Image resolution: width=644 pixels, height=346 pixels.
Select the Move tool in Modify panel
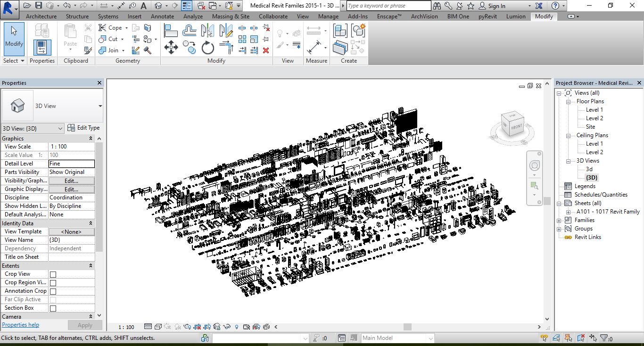click(x=171, y=47)
